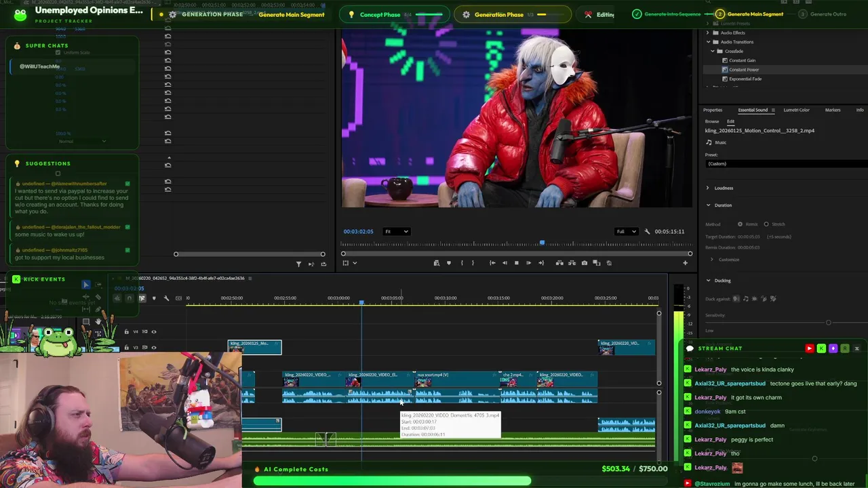Select Constant Gain transition

tap(742, 60)
